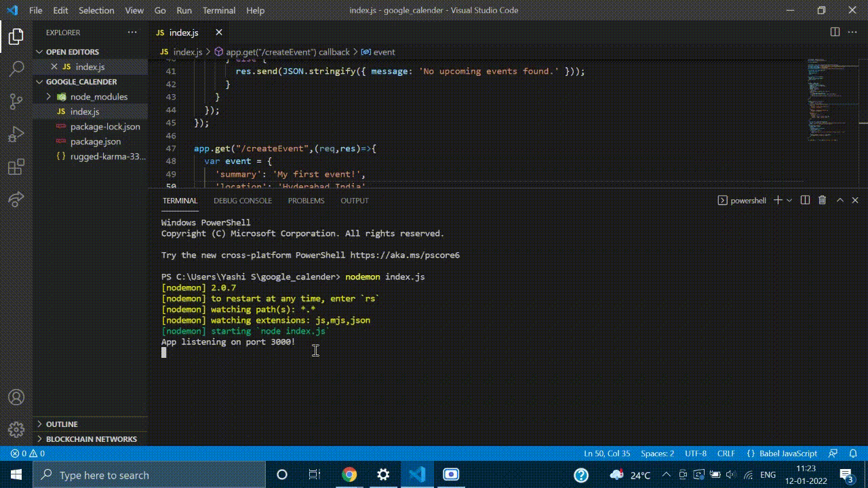Open the Manage gear in activity bar
Image resolution: width=868 pixels, height=488 pixels.
click(16, 430)
